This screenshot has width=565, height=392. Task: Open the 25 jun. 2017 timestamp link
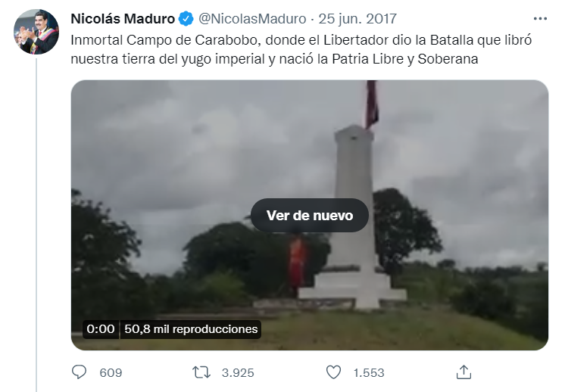(x=357, y=19)
